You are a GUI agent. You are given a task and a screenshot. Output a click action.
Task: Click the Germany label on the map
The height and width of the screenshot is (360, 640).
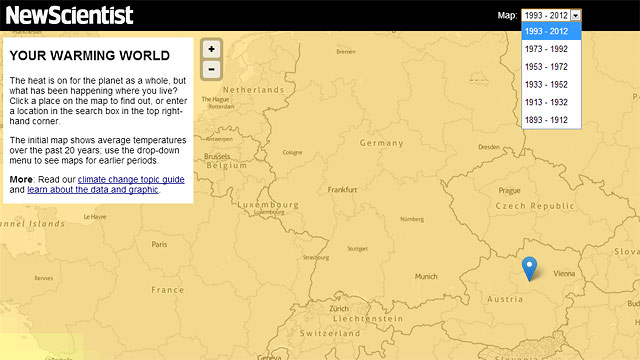click(382, 143)
